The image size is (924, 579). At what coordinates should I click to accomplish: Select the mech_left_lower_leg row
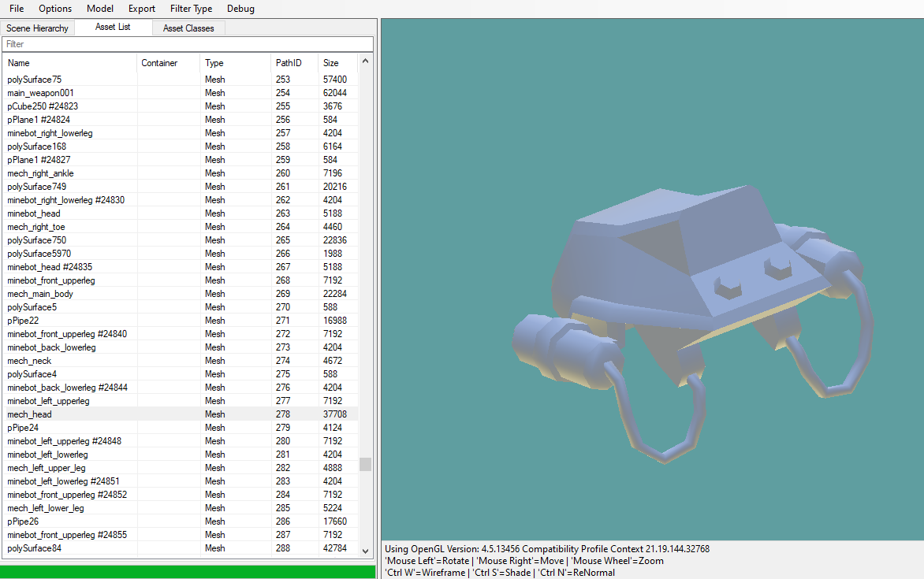point(181,508)
